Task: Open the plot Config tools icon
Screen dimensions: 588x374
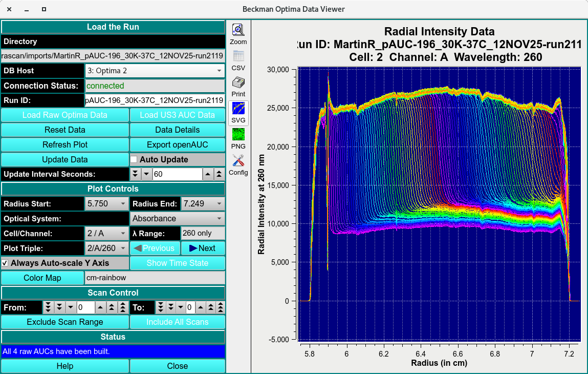Action: (x=238, y=161)
